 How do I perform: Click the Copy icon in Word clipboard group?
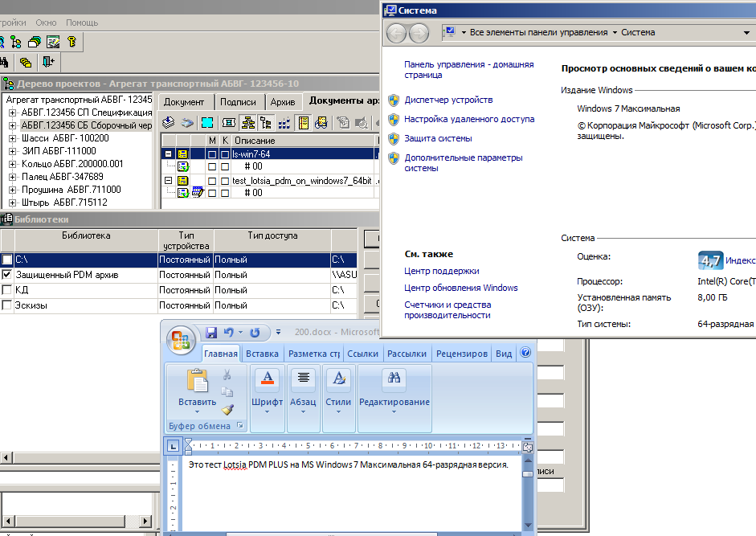227,391
